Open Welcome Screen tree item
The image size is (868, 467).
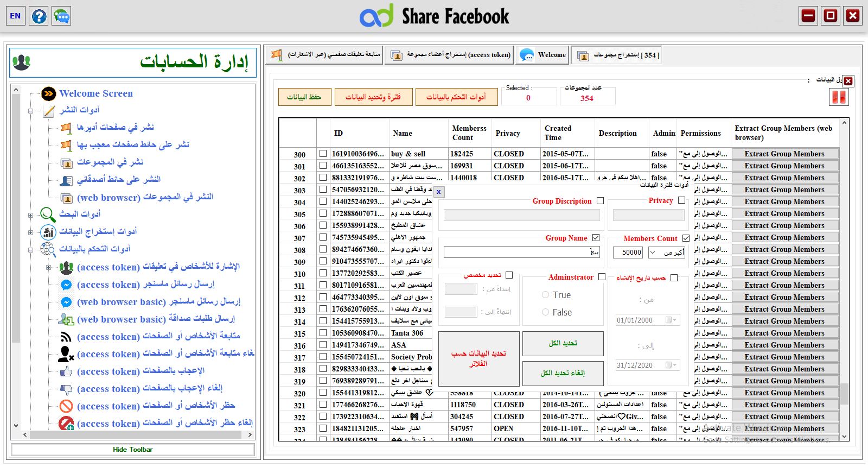point(95,93)
